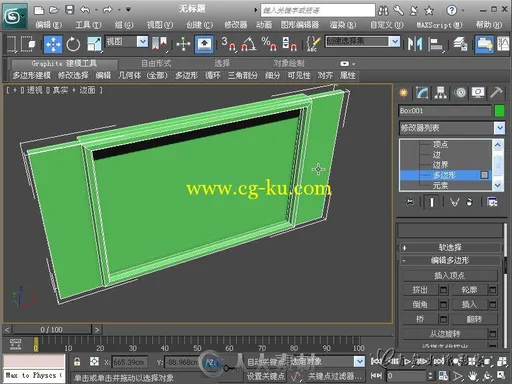Open named selection sets dropdown

(395, 42)
